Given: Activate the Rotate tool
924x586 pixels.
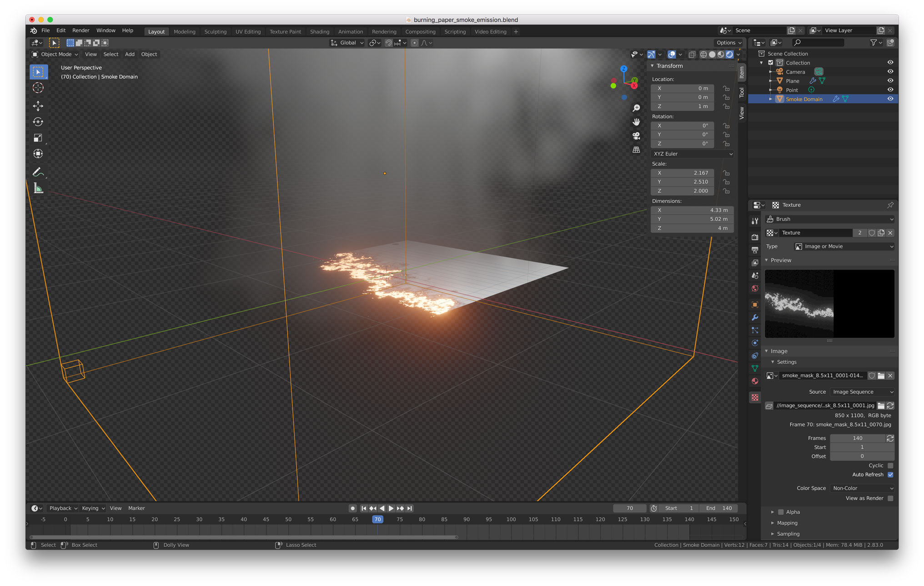Looking at the screenshot, I should click(38, 122).
